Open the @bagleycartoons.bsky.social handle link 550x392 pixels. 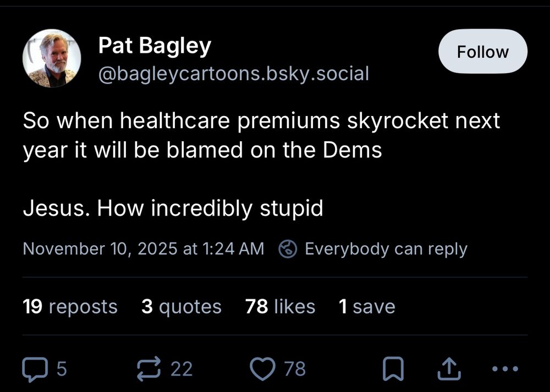point(233,73)
